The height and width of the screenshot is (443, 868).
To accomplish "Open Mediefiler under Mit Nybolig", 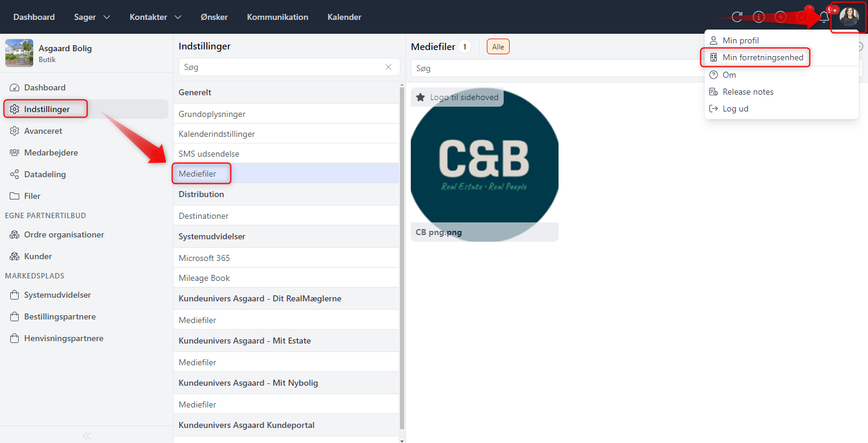I will pyautogui.click(x=286, y=404).
